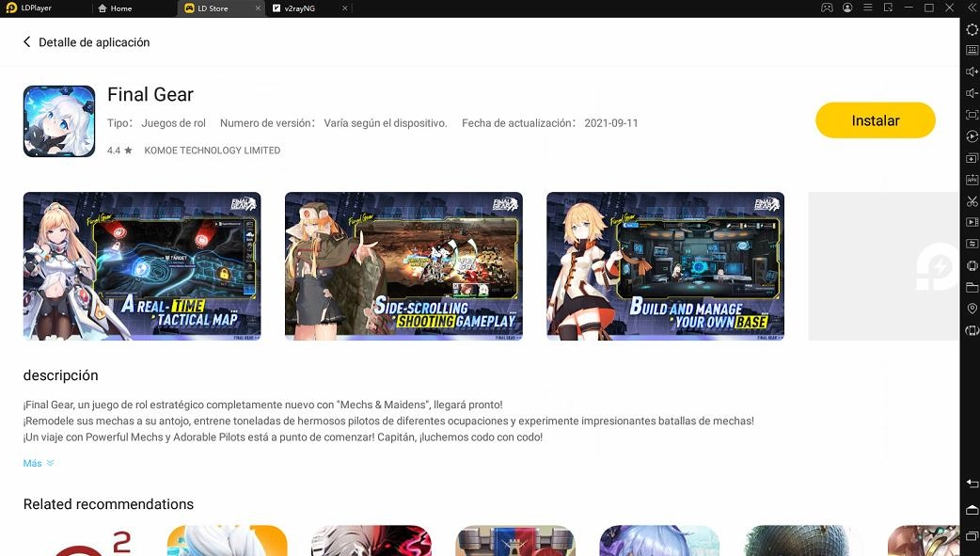Click the 2021-09-11 update date
This screenshot has height=556, width=980.
611,123
